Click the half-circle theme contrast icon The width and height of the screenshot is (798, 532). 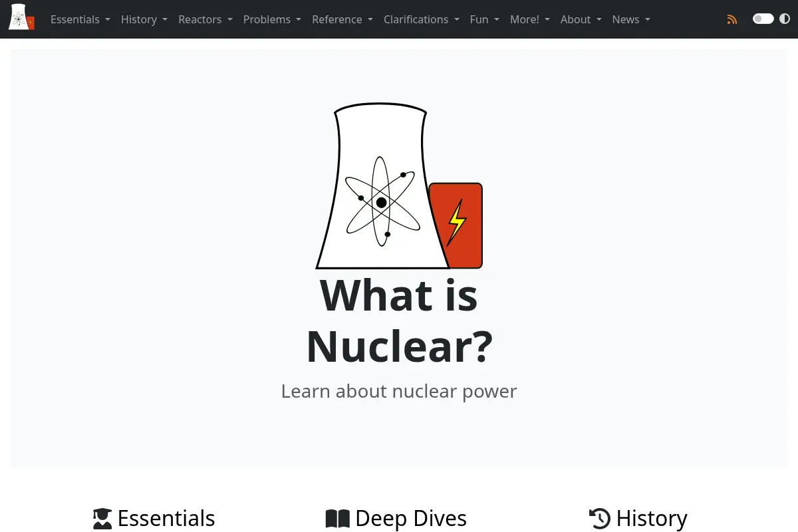(785, 19)
